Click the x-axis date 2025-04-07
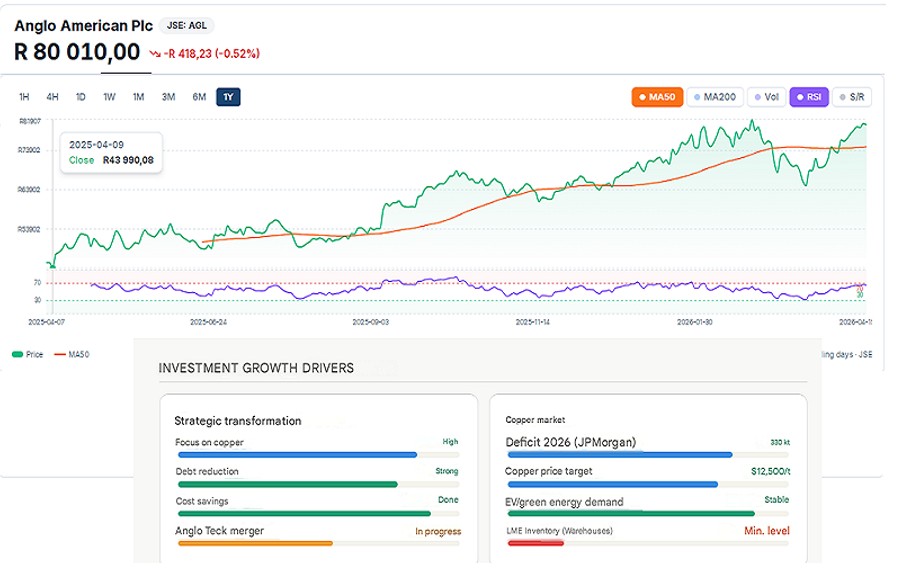The height and width of the screenshot is (563, 900). pos(46,322)
